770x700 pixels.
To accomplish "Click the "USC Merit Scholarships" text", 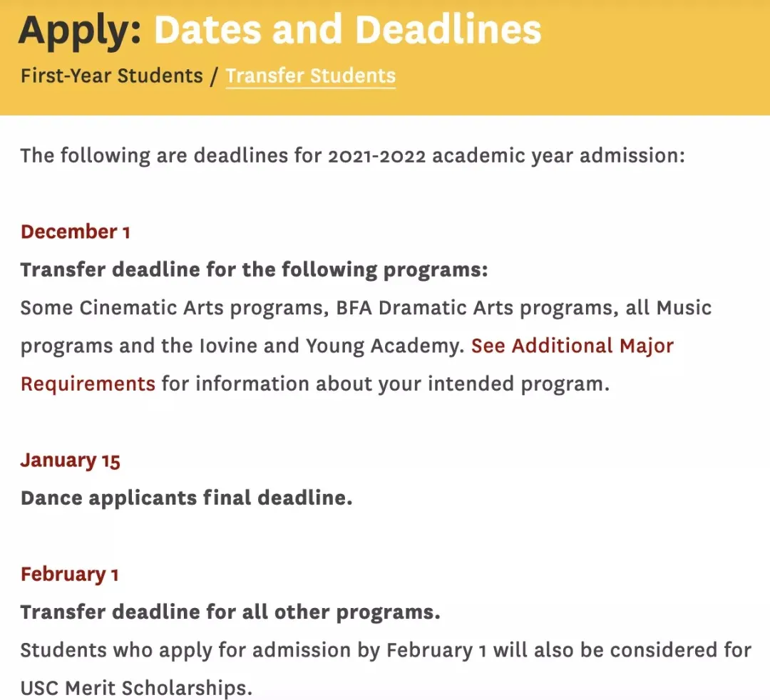I will [x=134, y=689].
